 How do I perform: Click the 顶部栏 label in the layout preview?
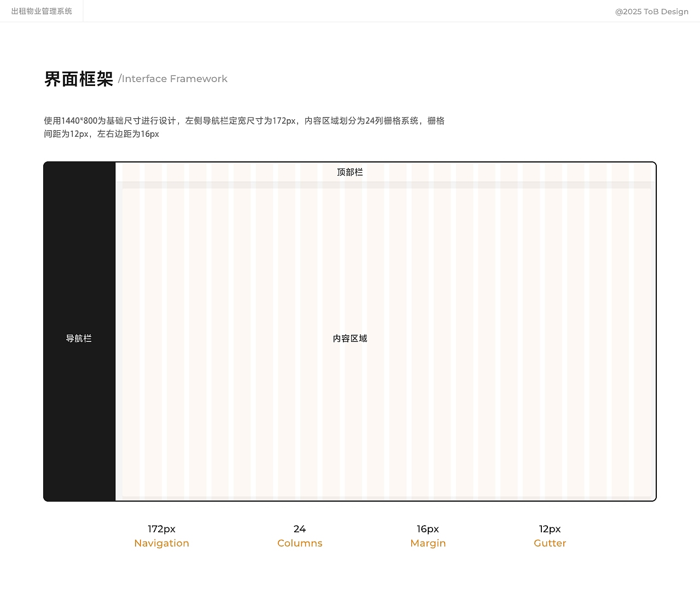coord(349,172)
